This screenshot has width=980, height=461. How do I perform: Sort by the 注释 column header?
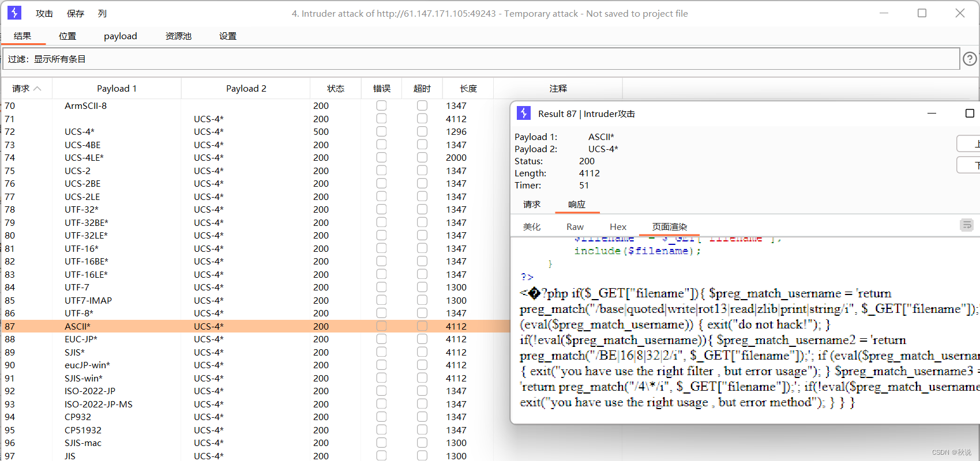pos(558,88)
